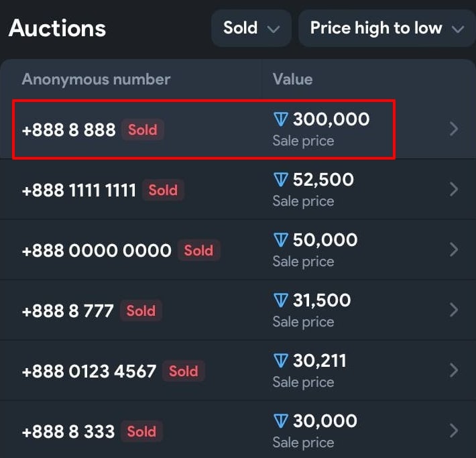Click the TON icon beside 30,000

pyautogui.click(x=280, y=421)
